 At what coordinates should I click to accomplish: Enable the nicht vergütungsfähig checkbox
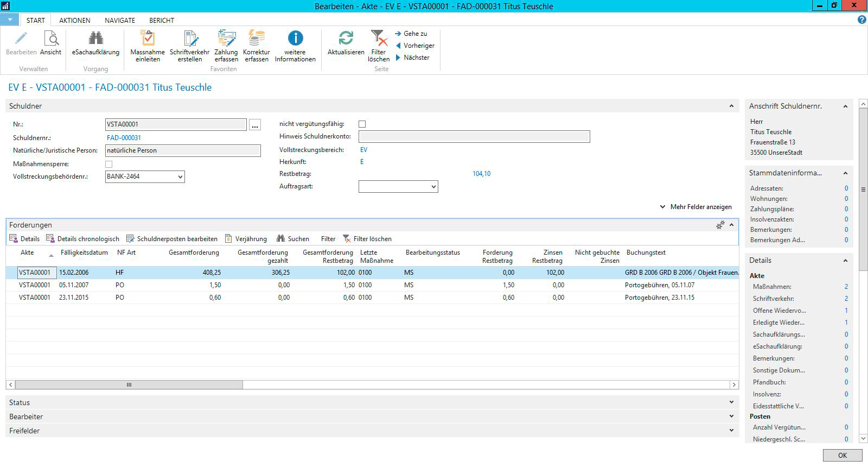point(362,124)
